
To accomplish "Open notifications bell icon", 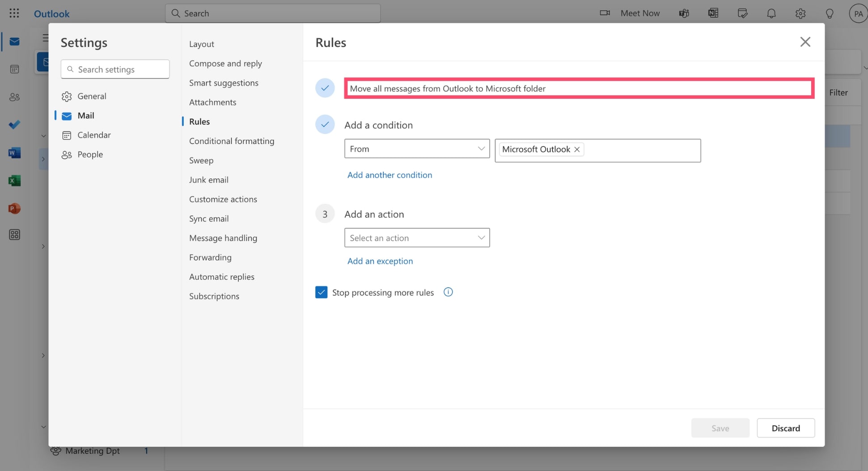I will pos(771,13).
